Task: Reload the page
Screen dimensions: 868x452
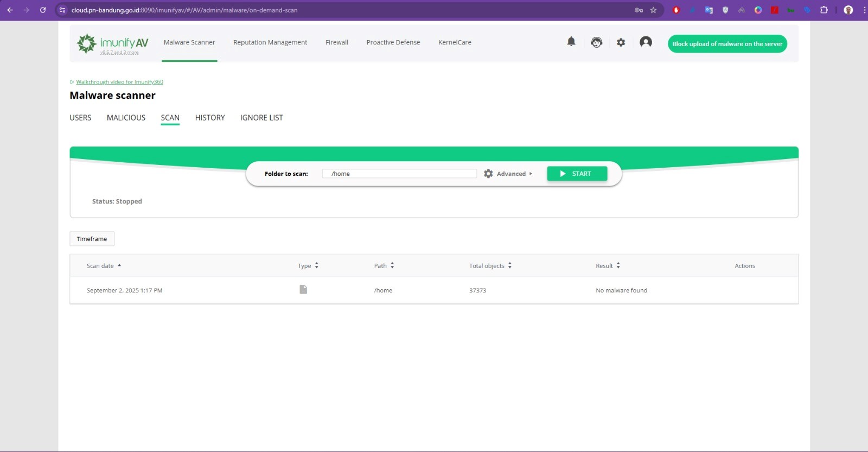Action: click(x=43, y=10)
